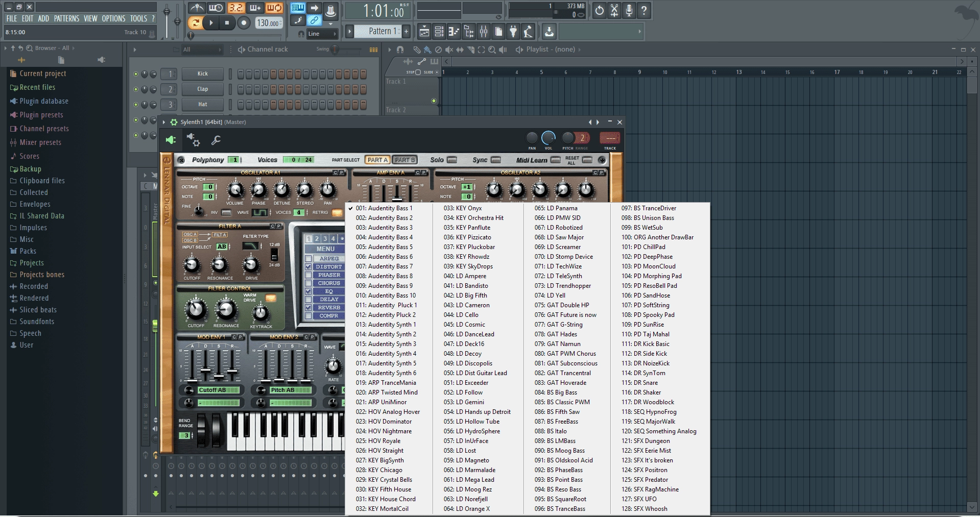
Task: Select the paint brush tool in Playlist
Action: [x=427, y=50]
